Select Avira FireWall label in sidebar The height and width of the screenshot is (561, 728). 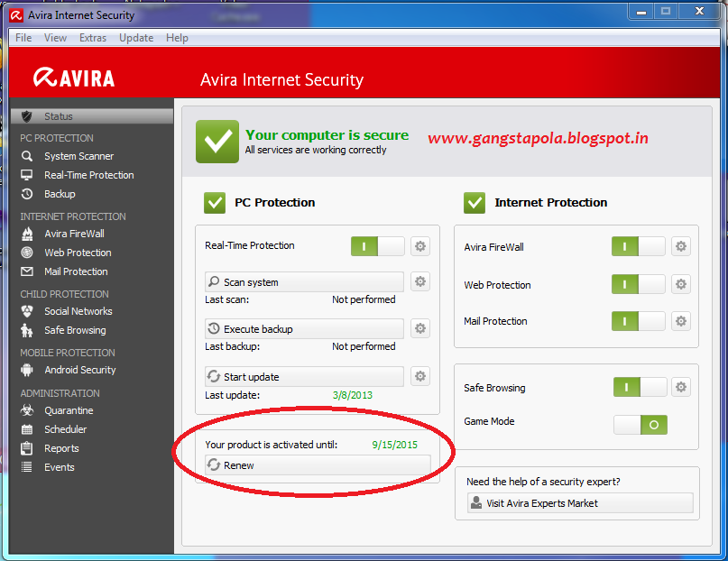[x=74, y=234]
